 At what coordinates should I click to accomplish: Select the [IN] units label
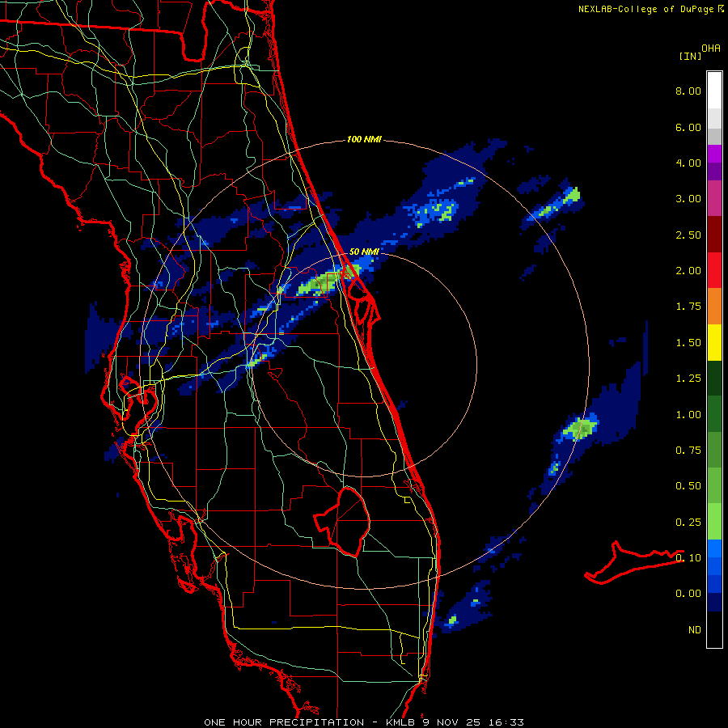[x=690, y=56]
